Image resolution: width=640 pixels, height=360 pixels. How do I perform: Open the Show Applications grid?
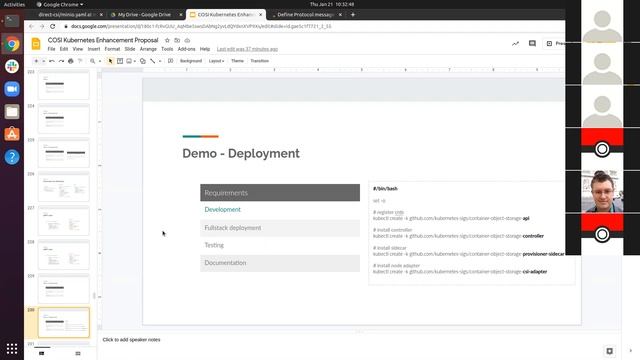coord(12,349)
